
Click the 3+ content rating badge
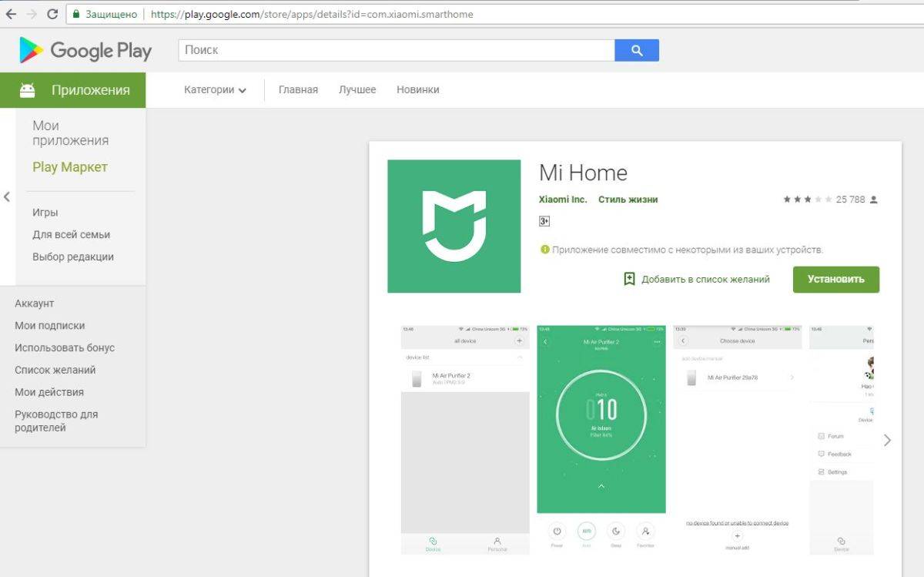(544, 221)
